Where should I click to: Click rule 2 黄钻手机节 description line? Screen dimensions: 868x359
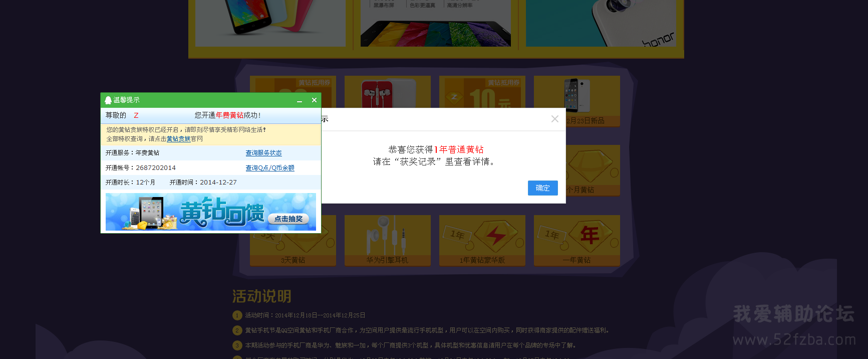[427, 330]
